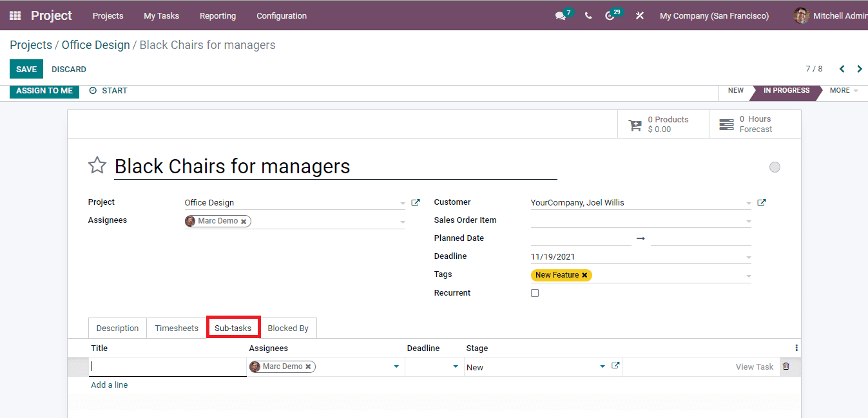The width and height of the screenshot is (868, 418).
Task: Open the Project field dropdown
Action: tap(401, 202)
